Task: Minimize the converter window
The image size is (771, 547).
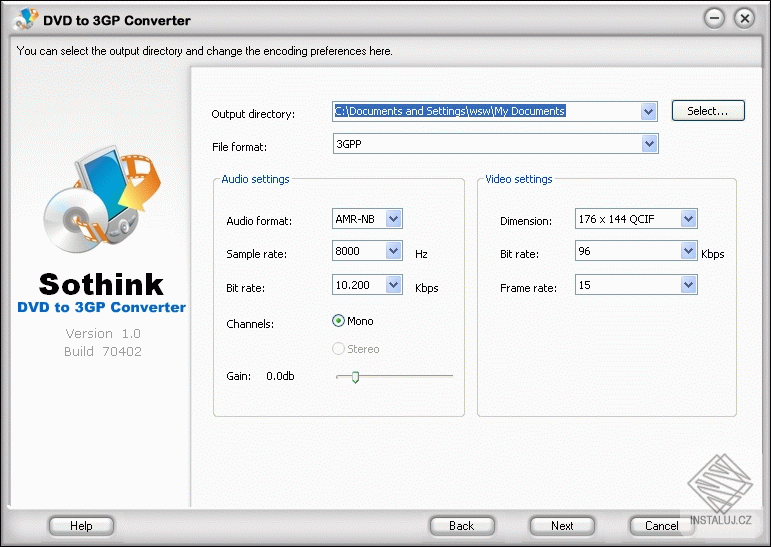Action: (x=714, y=18)
